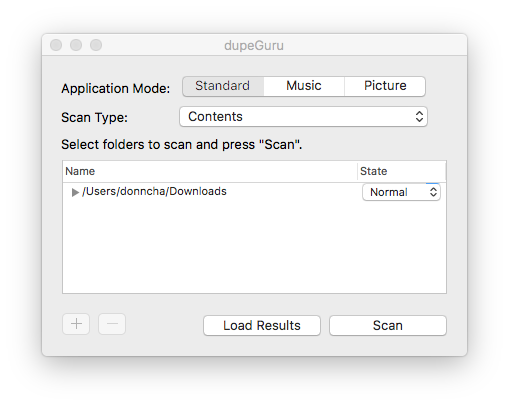Image resolution: width=509 pixels, height=406 pixels.
Task: Click the State column header
Action: (402, 171)
